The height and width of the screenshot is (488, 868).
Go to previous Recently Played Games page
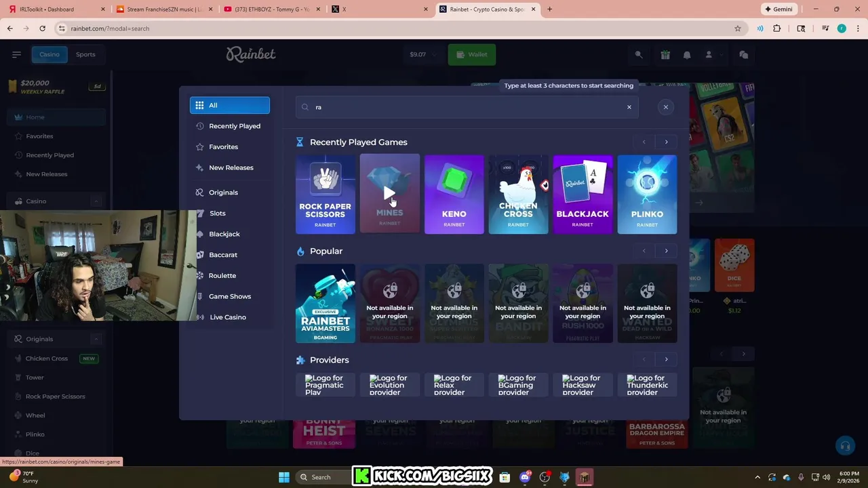pos(644,142)
